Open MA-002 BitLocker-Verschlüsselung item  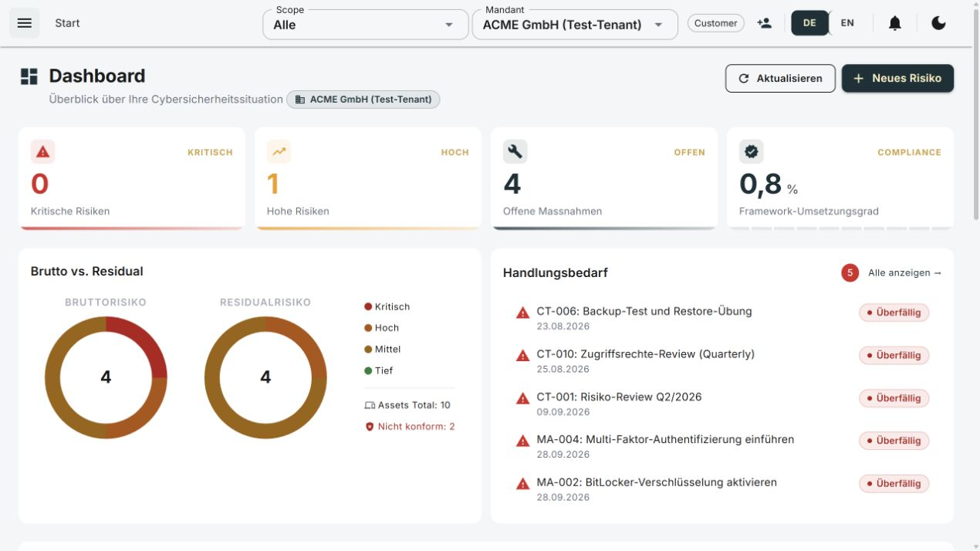click(x=722, y=488)
